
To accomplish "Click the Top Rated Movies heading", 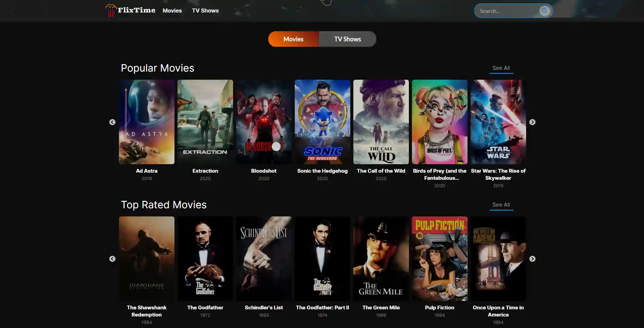I will click(164, 205).
